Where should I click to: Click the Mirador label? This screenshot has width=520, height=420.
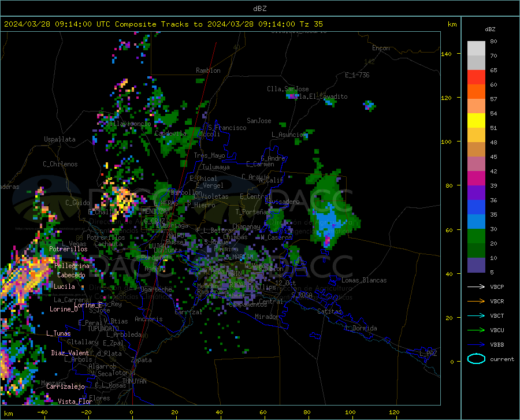267,317
